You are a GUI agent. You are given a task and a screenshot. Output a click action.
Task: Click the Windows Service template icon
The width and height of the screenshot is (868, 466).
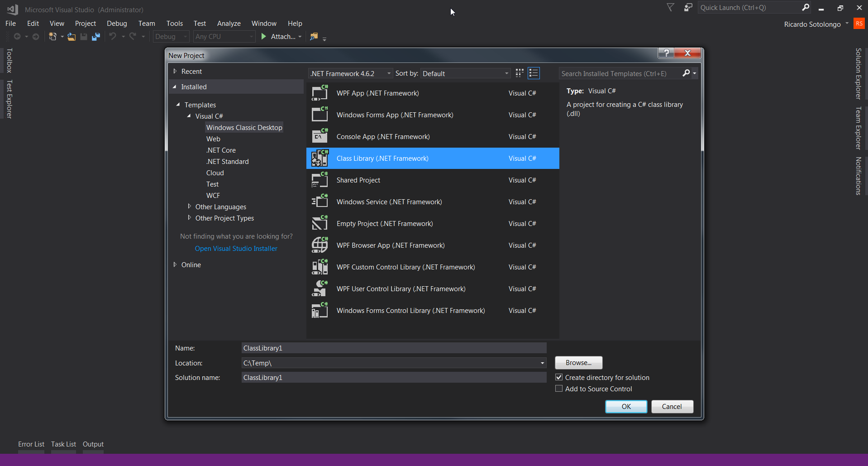pyautogui.click(x=320, y=202)
